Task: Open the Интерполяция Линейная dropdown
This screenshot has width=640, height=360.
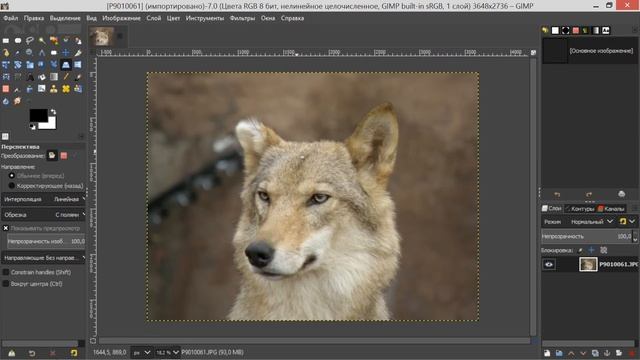Action: pos(43,199)
